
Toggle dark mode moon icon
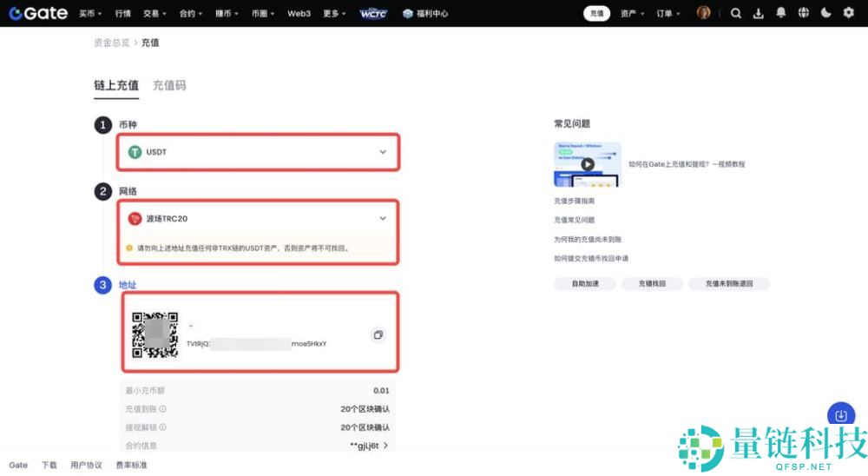[826, 13]
